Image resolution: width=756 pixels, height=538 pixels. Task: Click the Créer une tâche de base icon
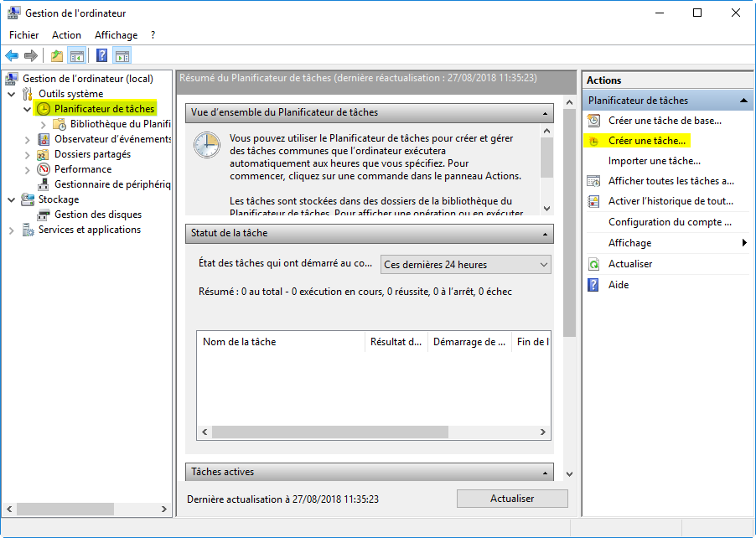(593, 121)
